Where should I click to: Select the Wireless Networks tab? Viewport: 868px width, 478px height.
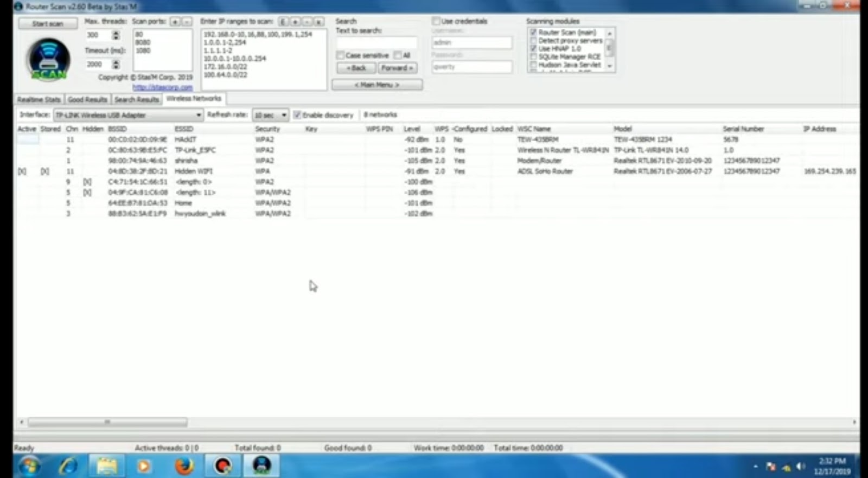(x=194, y=99)
